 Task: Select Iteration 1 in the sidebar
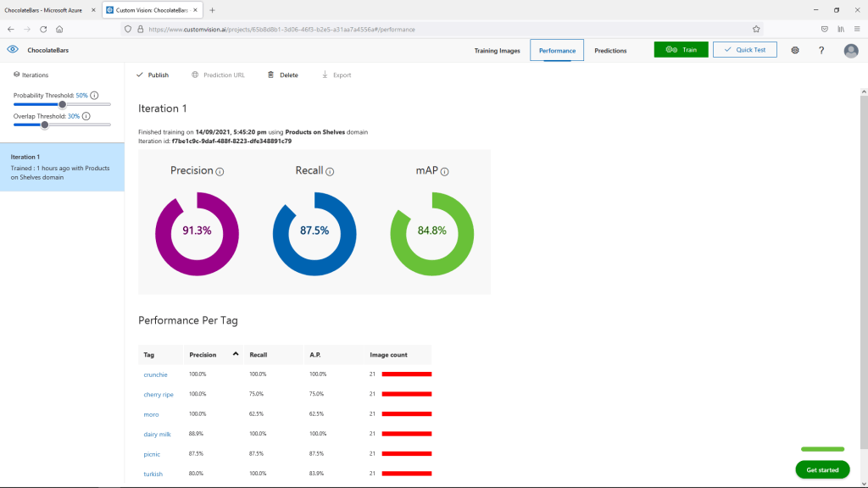tap(62, 167)
